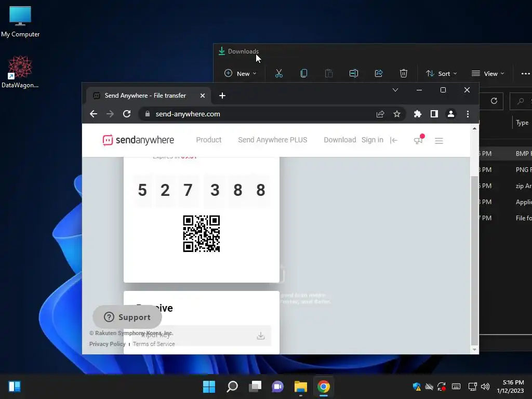The image size is (532, 399).
Task: Open the Product menu item
Action: point(209,140)
